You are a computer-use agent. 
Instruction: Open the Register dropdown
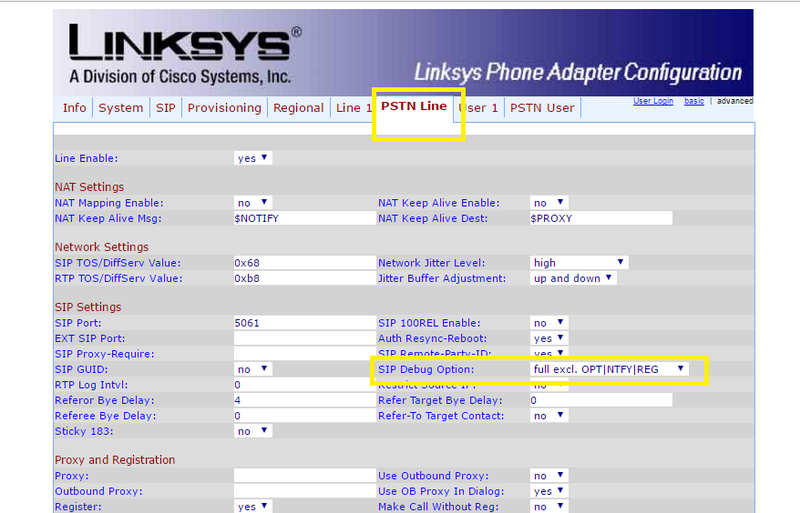point(253,506)
